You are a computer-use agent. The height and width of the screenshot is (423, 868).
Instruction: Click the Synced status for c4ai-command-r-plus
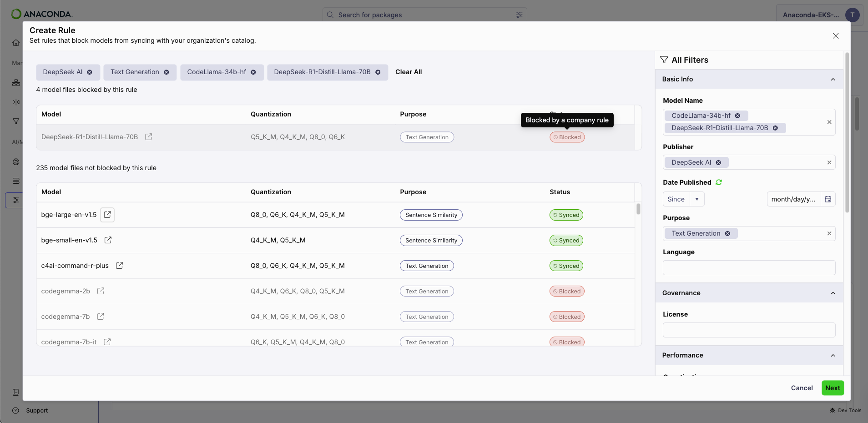click(566, 266)
